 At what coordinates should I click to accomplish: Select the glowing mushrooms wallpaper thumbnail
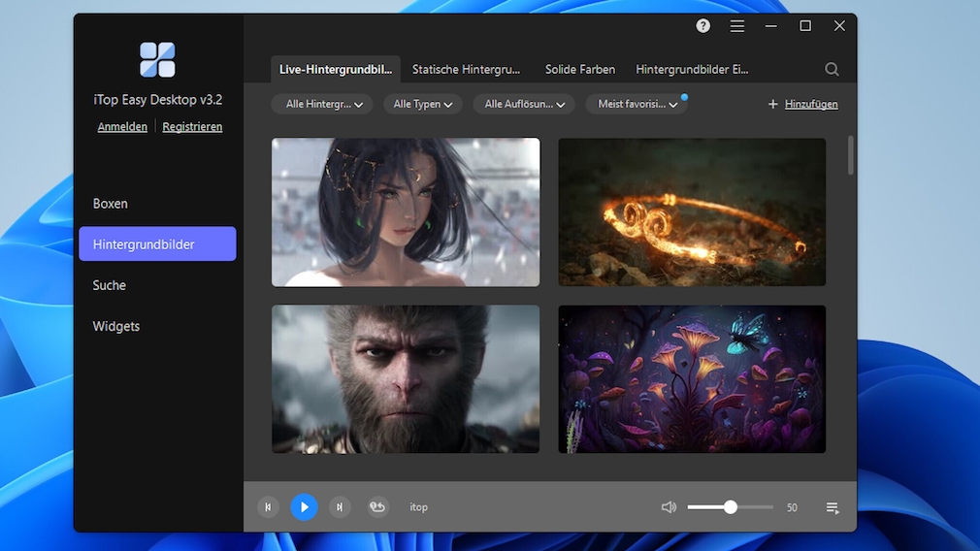692,379
